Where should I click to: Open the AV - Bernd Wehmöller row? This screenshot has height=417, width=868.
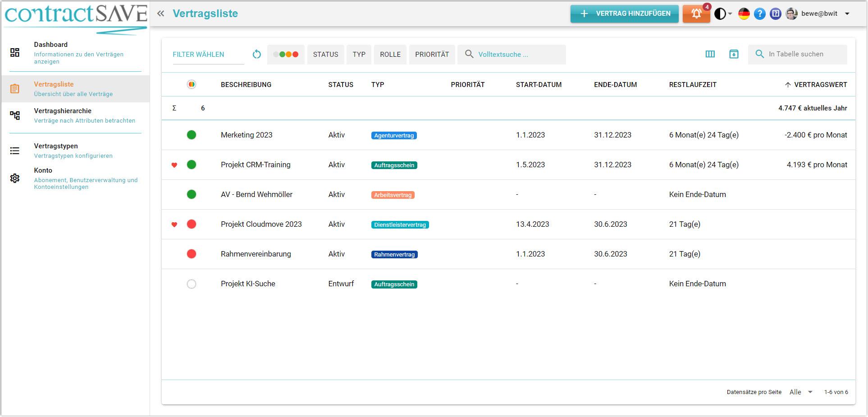(508, 195)
